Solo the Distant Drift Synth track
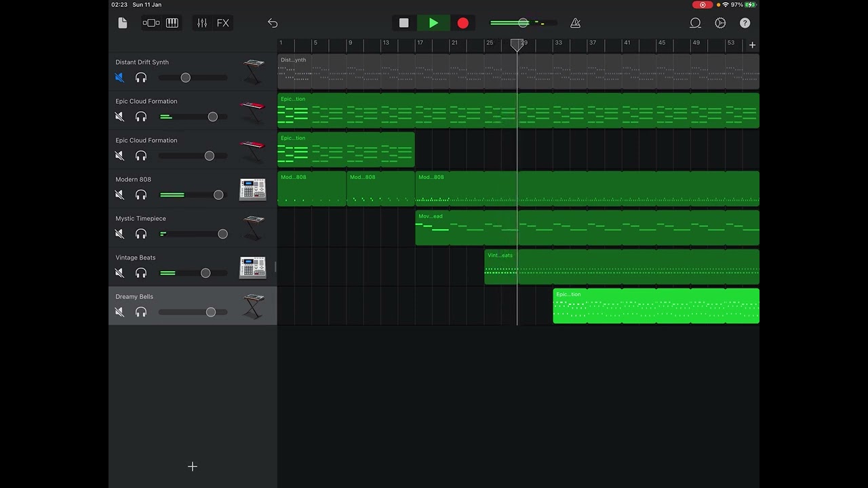Image resolution: width=868 pixels, height=488 pixels. [x=141, y=77]
